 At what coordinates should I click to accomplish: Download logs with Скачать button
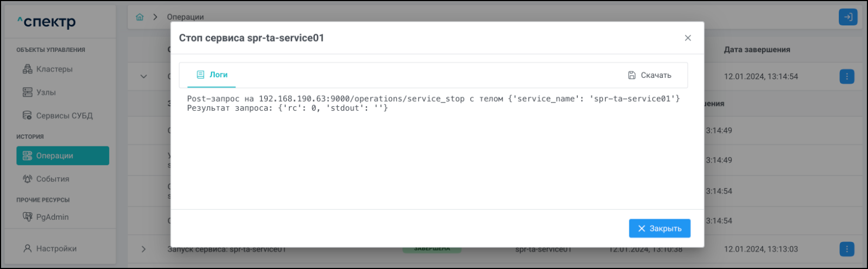tap(649, 75)
